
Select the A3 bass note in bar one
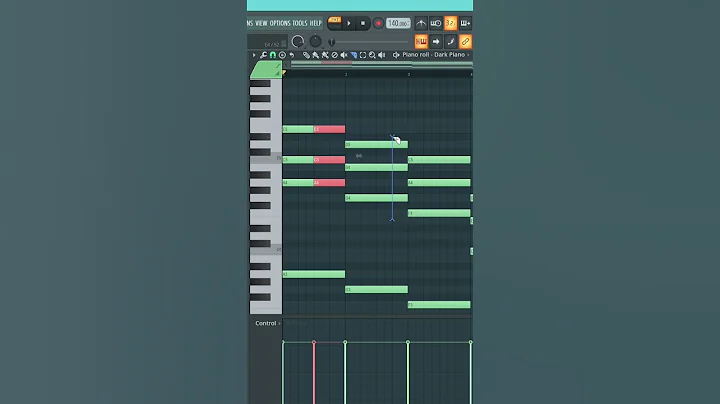[x=314, y=274]
